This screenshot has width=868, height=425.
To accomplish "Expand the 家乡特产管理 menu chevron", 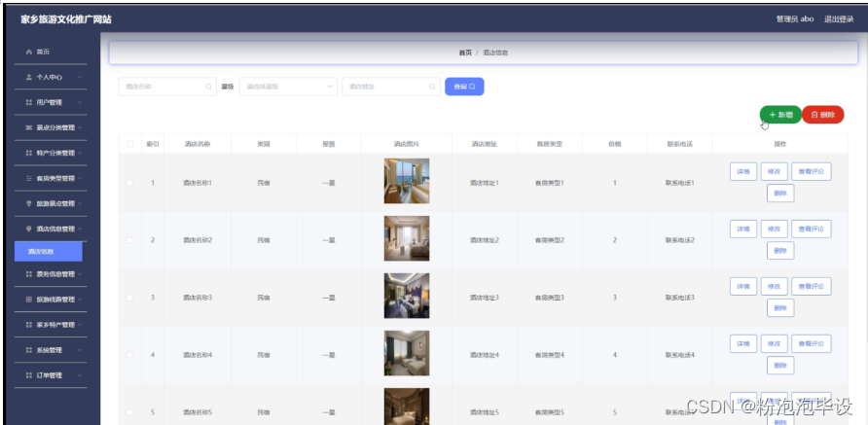I will 80,325.
